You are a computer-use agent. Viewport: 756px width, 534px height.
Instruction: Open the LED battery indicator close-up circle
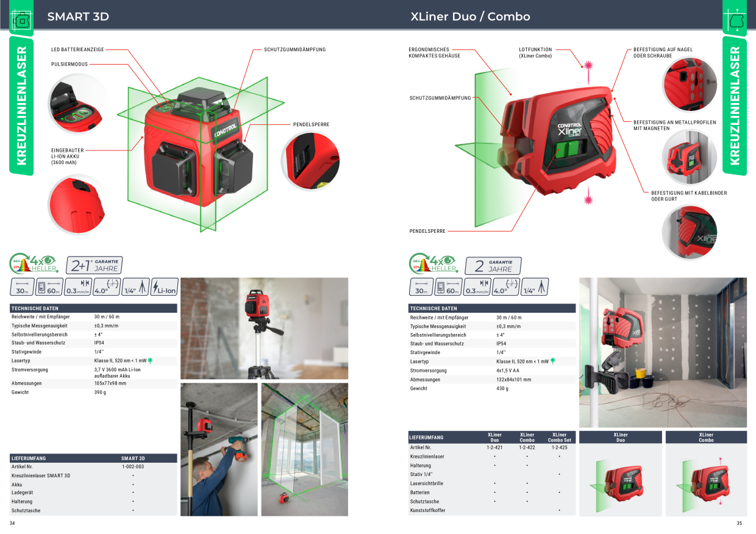point(78,104)
